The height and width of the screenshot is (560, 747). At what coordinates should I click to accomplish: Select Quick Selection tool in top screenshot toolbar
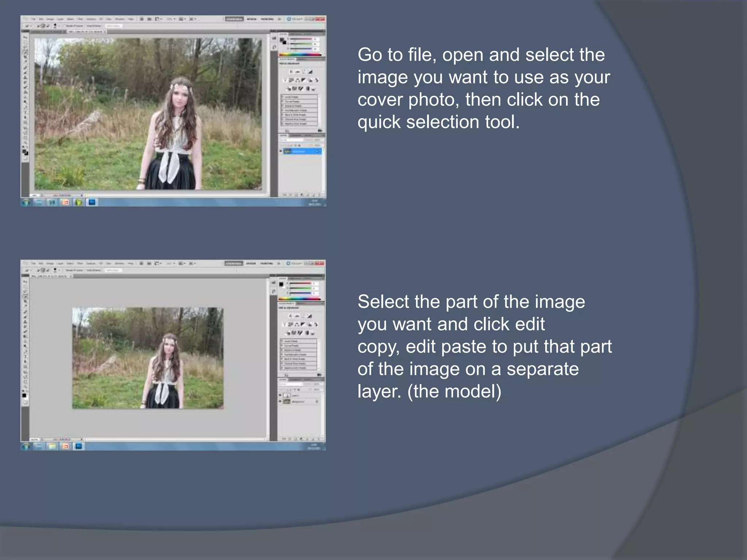[x=26, y=52]
